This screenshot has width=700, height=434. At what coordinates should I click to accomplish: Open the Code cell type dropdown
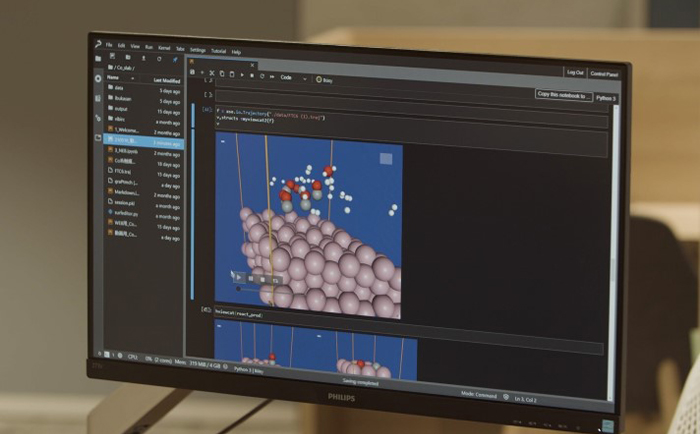tap(293, 78)
